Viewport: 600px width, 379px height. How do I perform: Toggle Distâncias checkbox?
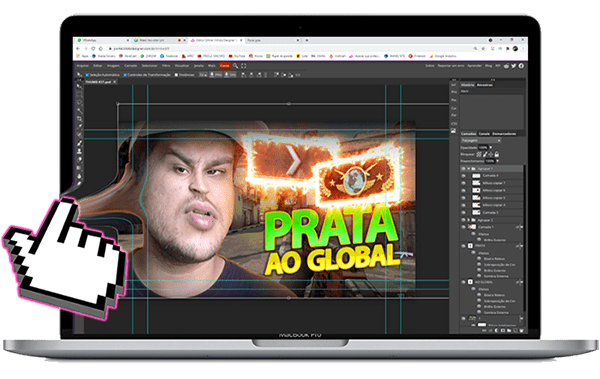coord(176,75)
